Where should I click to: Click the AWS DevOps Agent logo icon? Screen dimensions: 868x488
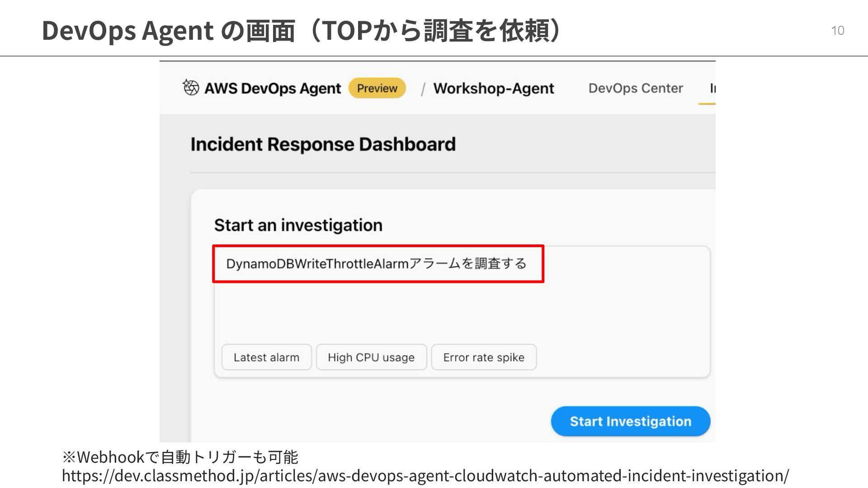pos(191,87)
